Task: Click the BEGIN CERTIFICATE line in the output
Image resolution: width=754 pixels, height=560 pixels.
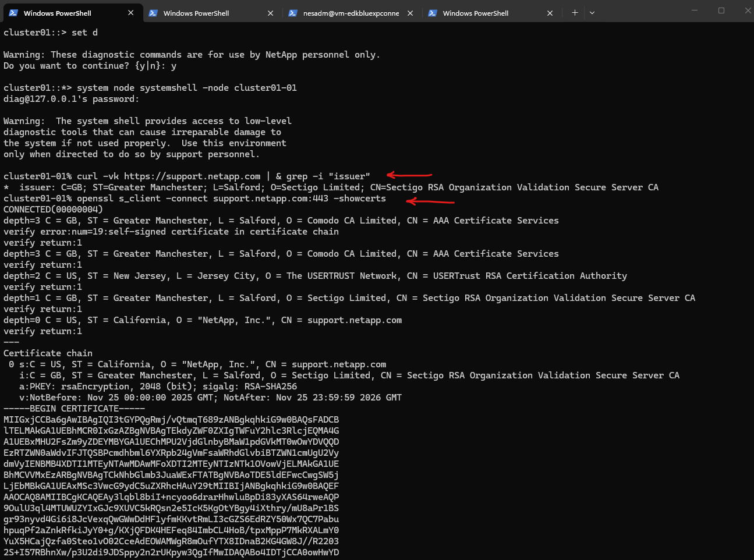Action: coord(75,409)
